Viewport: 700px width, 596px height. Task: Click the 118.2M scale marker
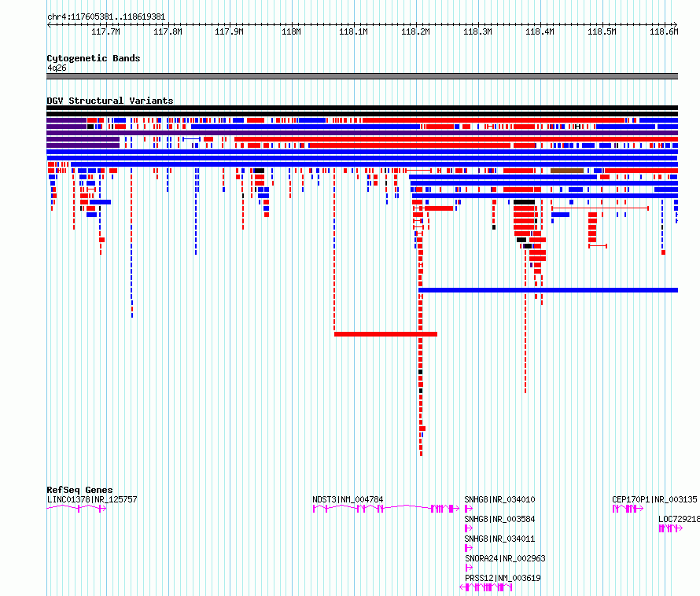coord(415,31)
